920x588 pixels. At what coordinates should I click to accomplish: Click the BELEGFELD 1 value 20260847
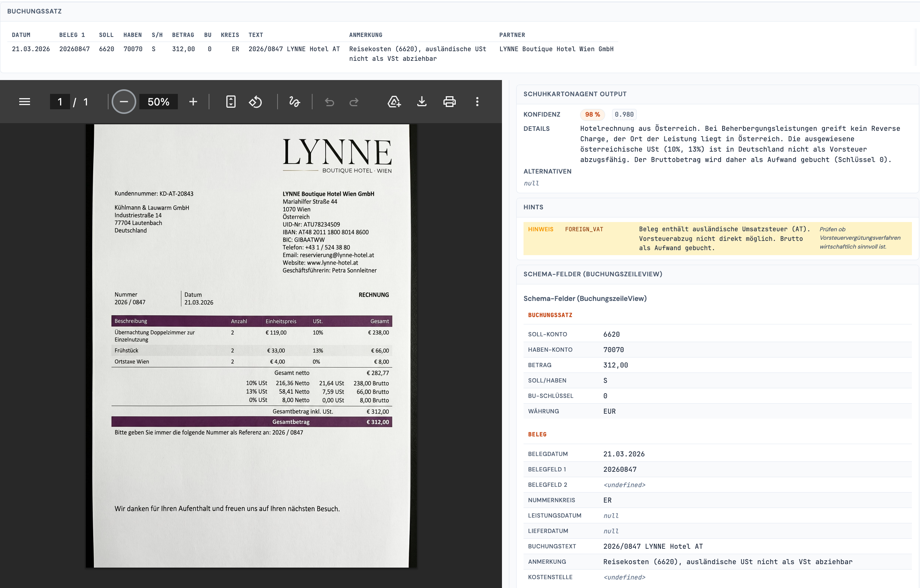click(x=620, y=469)
